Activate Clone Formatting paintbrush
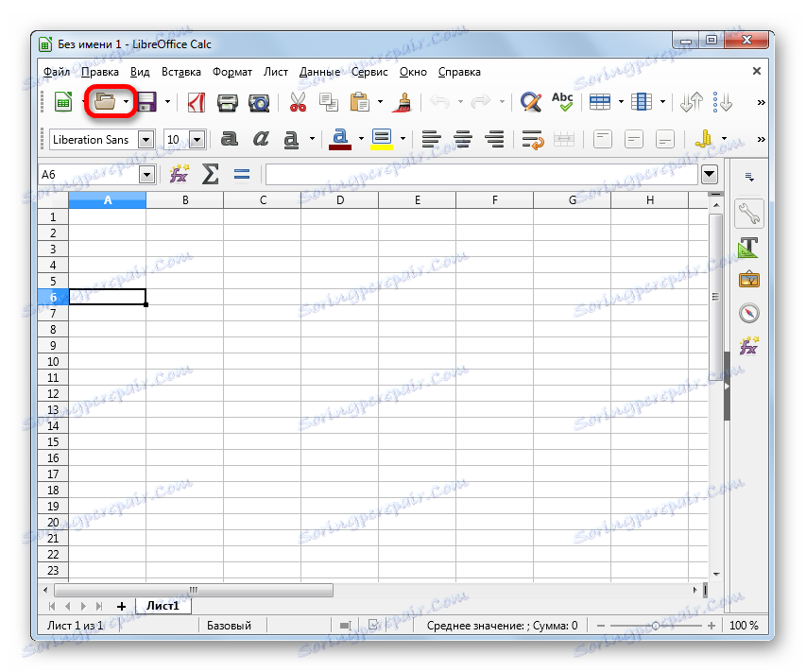Viewport: 806px width, 672px height. 403,102
